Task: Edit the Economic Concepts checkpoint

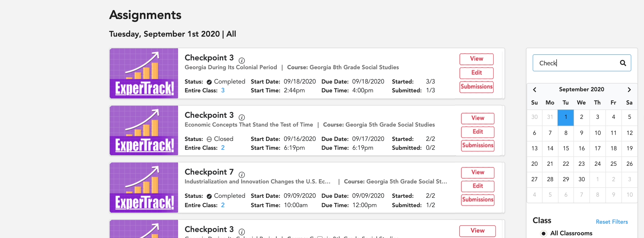Action: click(x=478, y=132)
